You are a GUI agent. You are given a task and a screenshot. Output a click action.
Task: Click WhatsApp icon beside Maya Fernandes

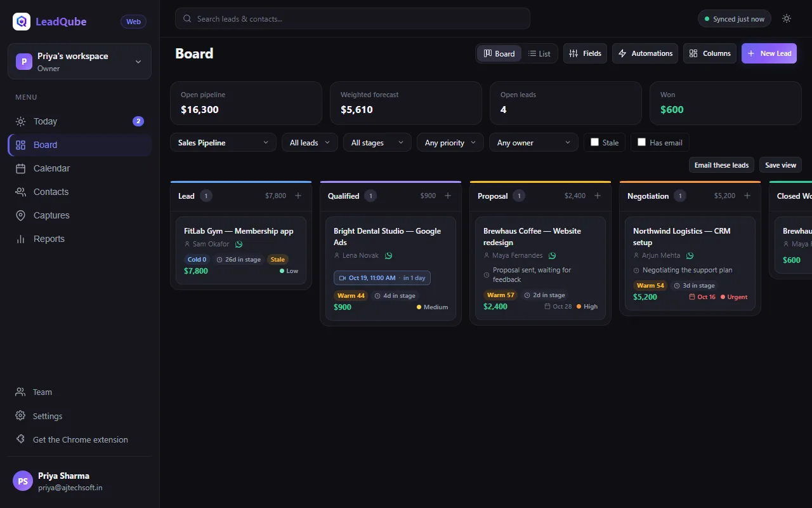tap(552, 255)
